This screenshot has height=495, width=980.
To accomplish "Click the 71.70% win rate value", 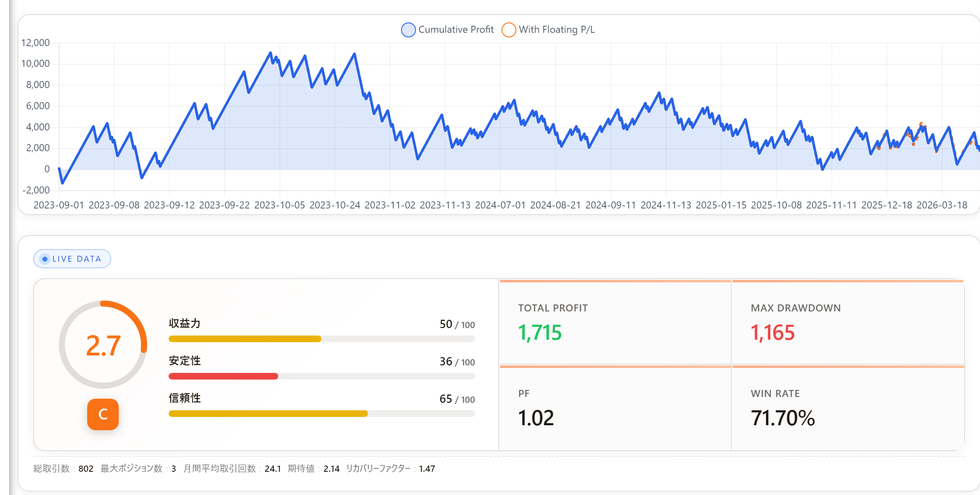I will (x=783, y=418).
